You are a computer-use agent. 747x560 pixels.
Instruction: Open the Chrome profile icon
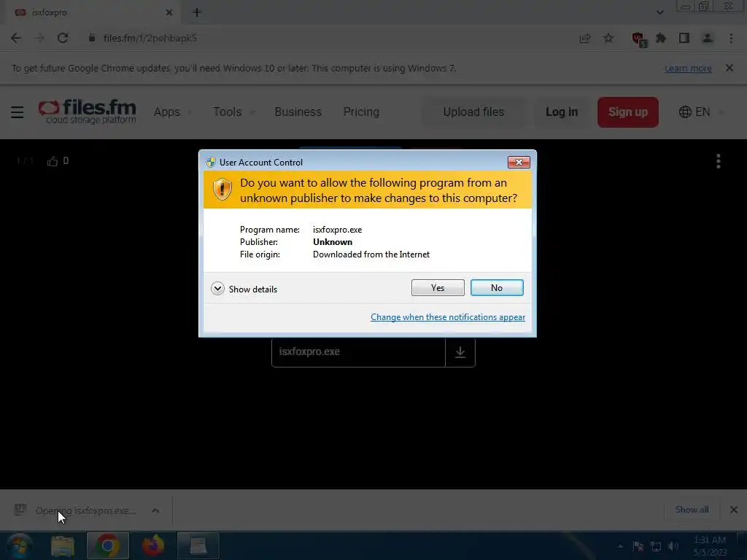coord(708,38)
